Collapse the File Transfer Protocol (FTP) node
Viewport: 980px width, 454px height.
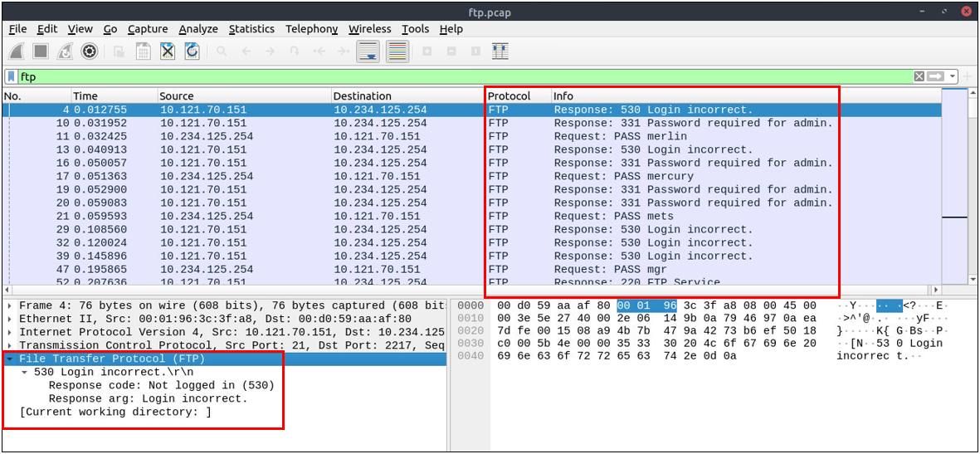(x=9, y=359)
